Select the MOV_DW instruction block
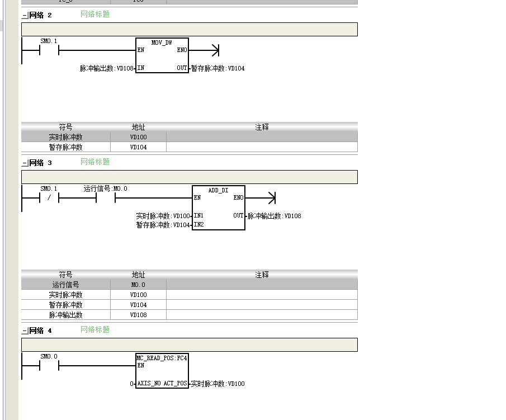This screenshot has width=506, height=420. tap(162, 55)
